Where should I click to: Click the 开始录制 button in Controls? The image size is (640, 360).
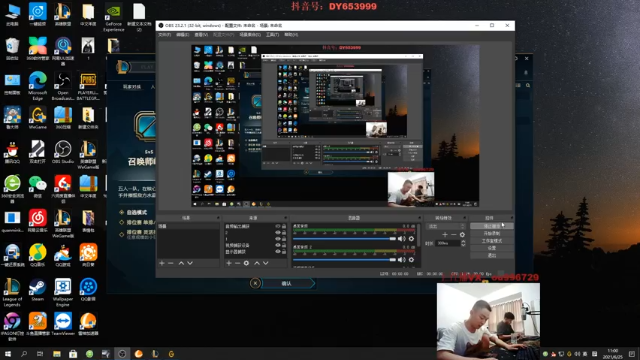[491, 233]
